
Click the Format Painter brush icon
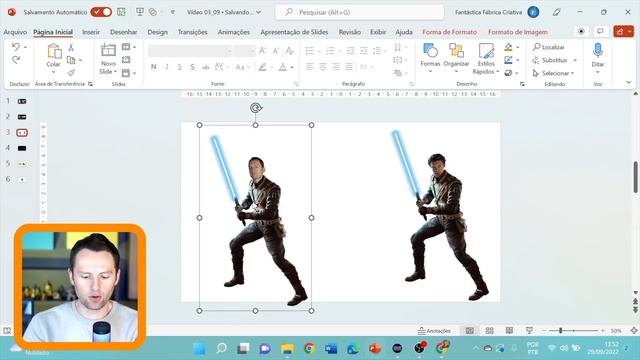71,73
